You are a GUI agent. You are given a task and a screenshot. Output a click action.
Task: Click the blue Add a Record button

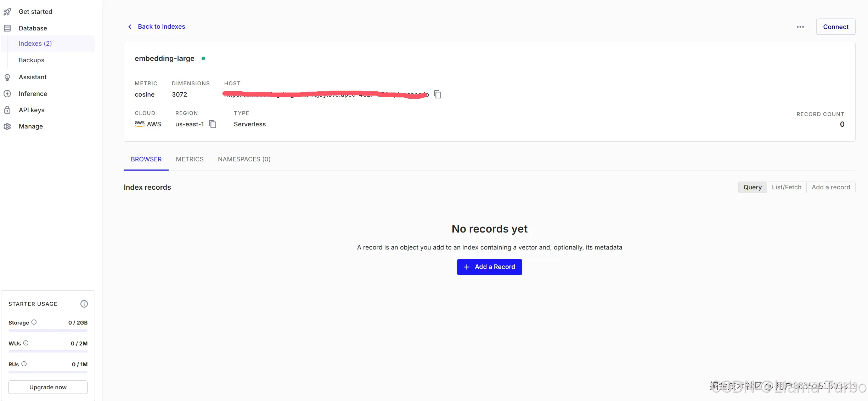coord(489,267)
